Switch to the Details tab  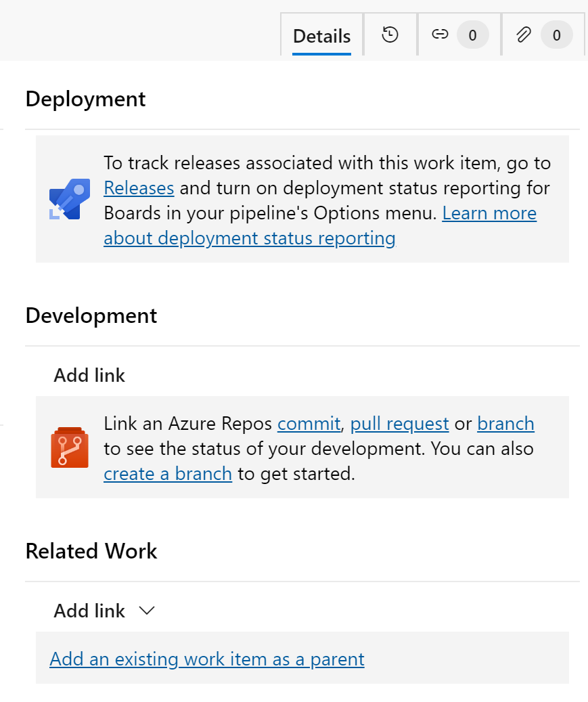pyautogui.click(x=321, y=37)
